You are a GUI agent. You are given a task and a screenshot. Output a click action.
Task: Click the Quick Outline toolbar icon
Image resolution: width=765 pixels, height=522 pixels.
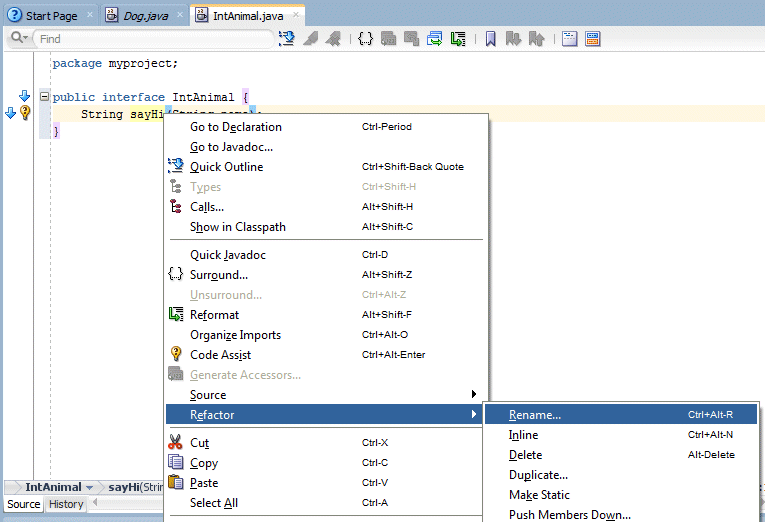point(286,39)
